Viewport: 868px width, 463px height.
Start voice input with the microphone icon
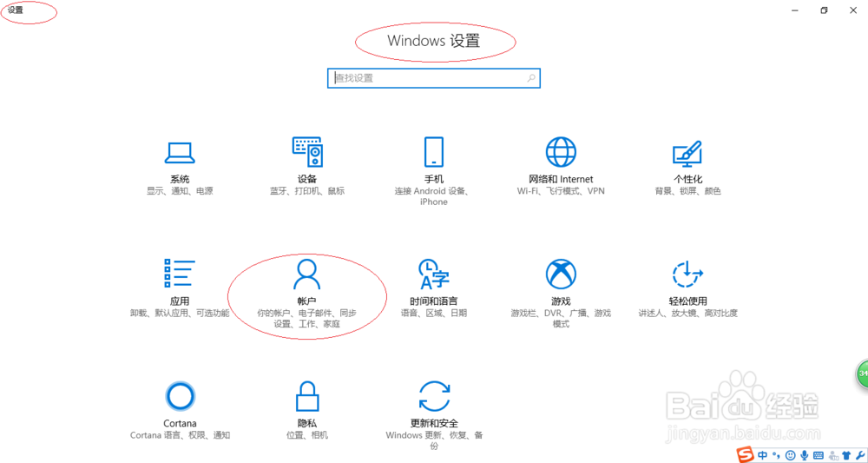(805, 455)
